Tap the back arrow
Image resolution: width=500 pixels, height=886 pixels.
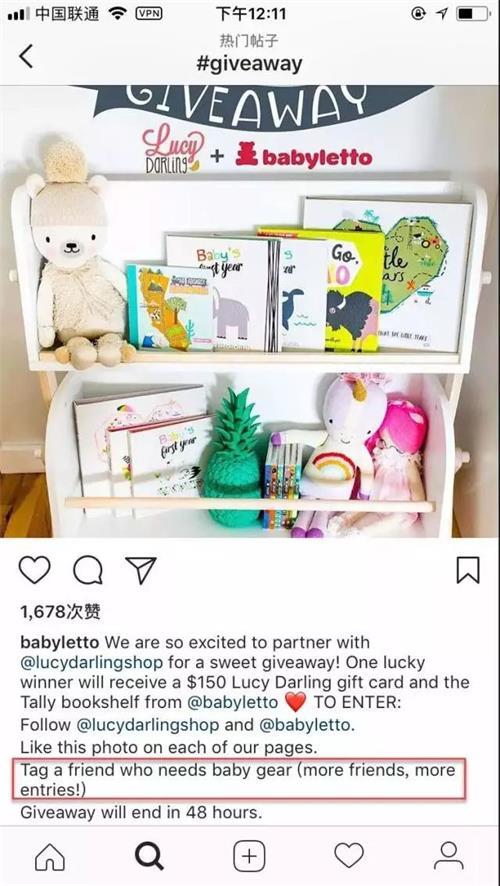tap(26, 56)
